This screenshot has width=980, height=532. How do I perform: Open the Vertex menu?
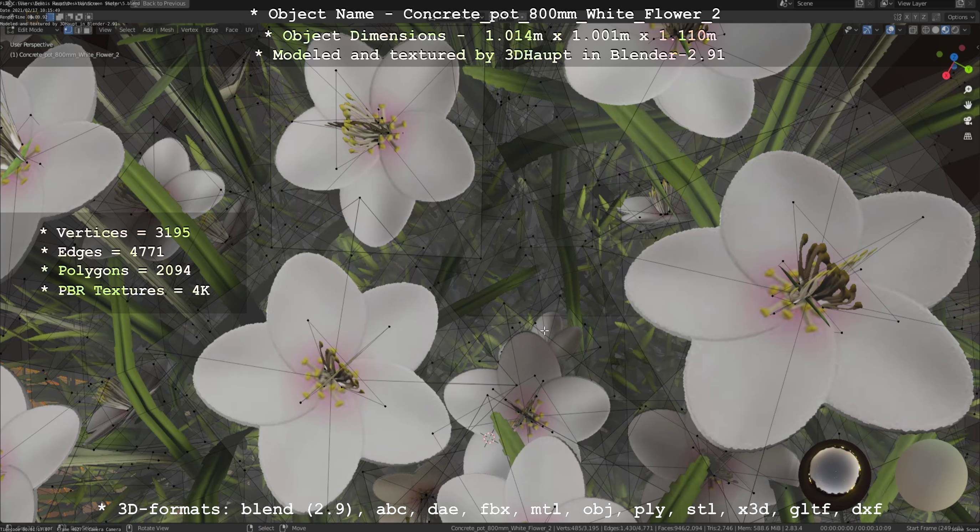tap(189, 30)
